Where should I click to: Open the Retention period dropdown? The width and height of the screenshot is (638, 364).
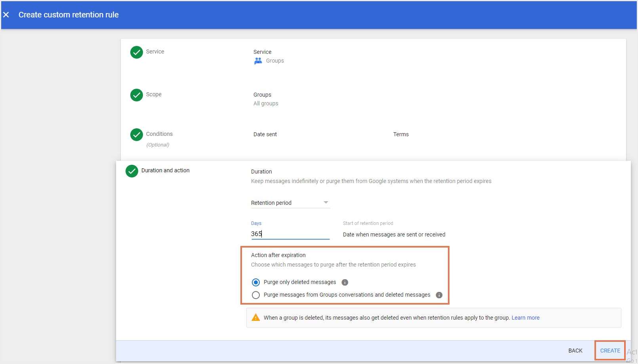point(290,203)
